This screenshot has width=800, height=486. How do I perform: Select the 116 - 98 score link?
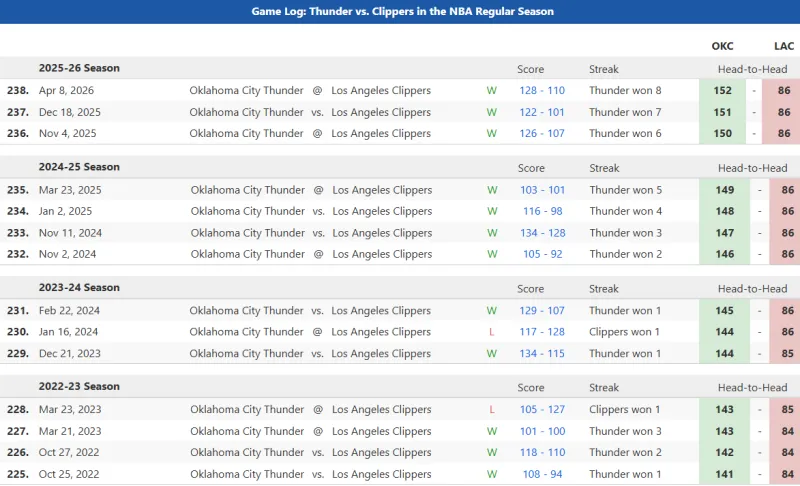coord(542,211)
